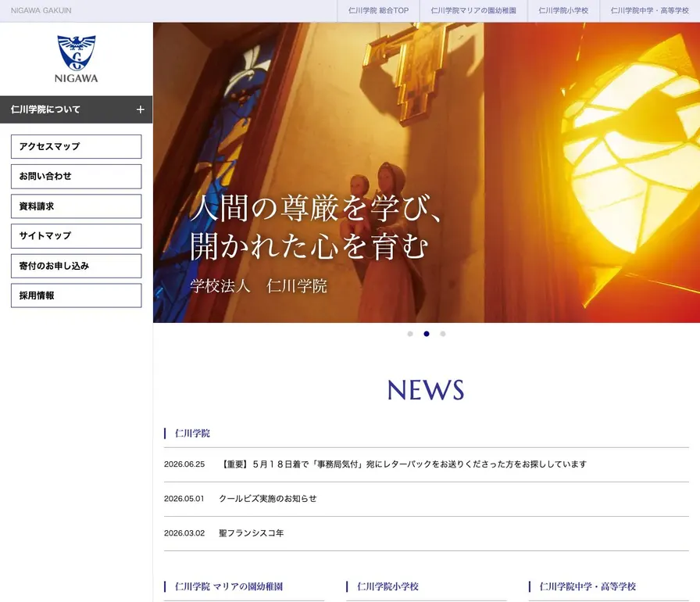The height and width of the screenshot is (602, 700).
Task: Show the first slide via the slider dot
Action: click(410, 334)
